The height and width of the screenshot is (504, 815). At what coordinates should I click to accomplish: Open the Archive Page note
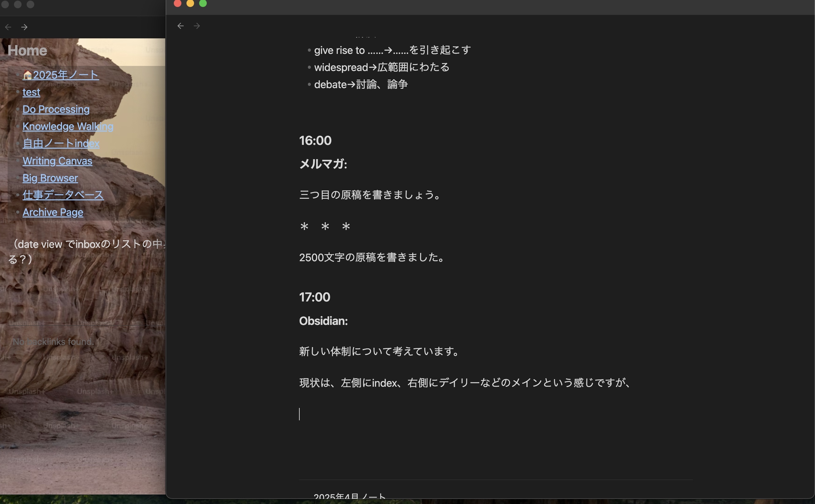pos(53,212)
